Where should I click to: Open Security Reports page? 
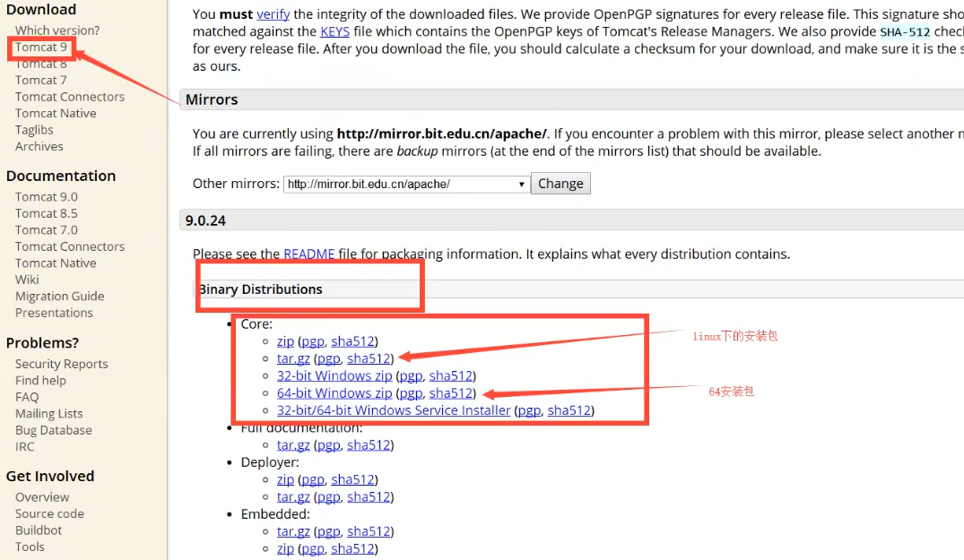point(62,364)
